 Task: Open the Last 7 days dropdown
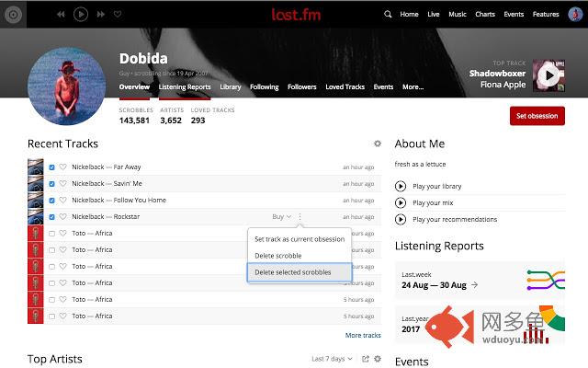[332, 359]
